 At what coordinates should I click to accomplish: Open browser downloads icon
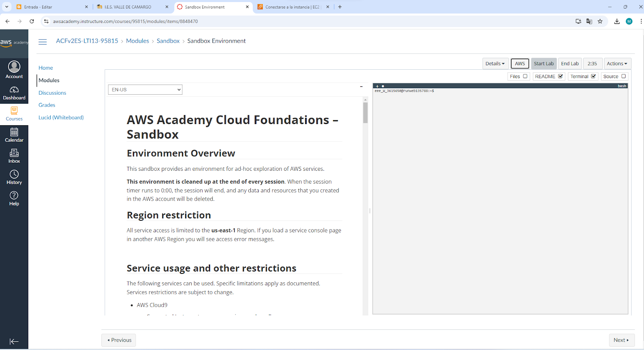pyautogui.click(x=617, y=21)
